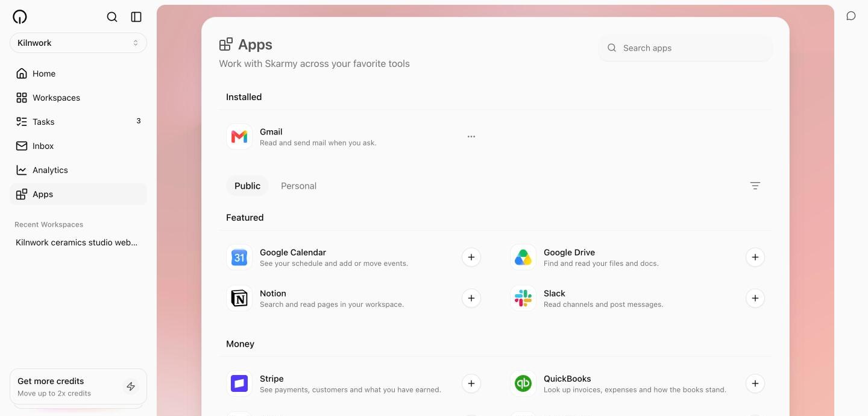The height and width of the screenshot is (416, 868).
Task: Click the Gmail app name
Action: [x=271, y=131]
